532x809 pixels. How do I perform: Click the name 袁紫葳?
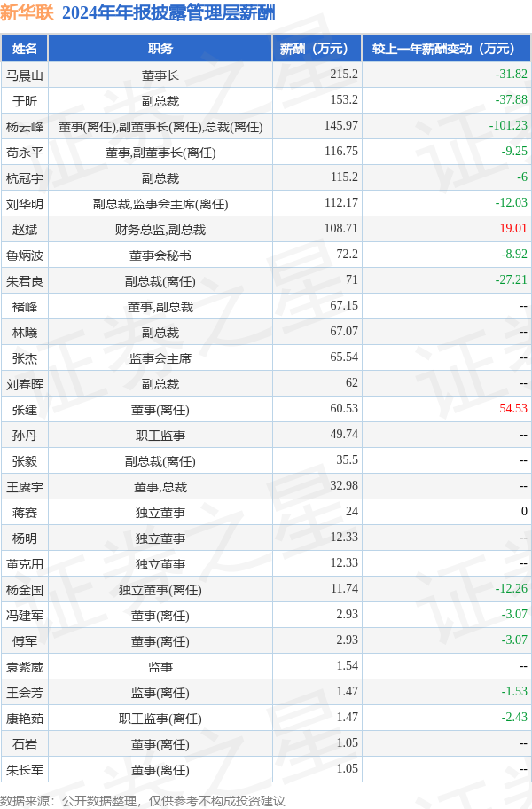[25, 668]
